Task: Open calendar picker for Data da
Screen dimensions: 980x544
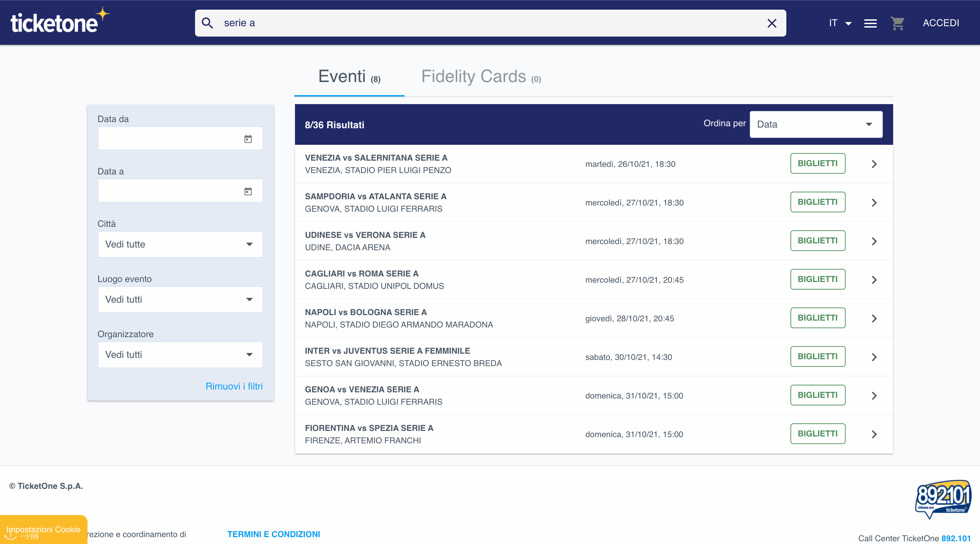Action: (248, 139)
